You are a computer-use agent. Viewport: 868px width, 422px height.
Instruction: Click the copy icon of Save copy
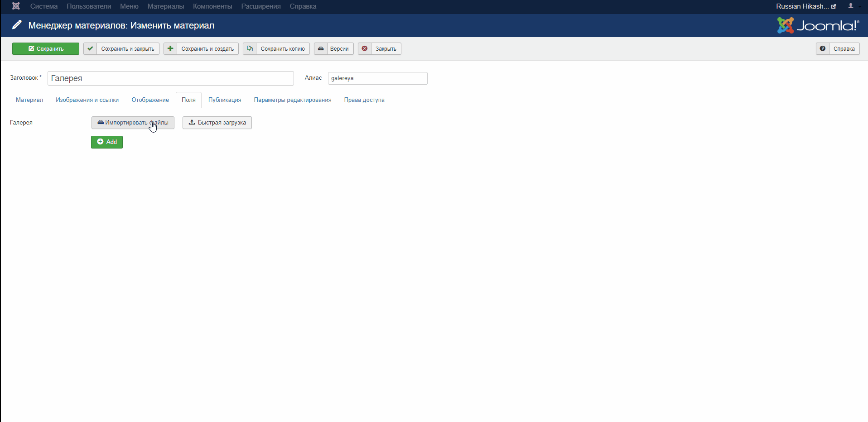tap(250, 49)
